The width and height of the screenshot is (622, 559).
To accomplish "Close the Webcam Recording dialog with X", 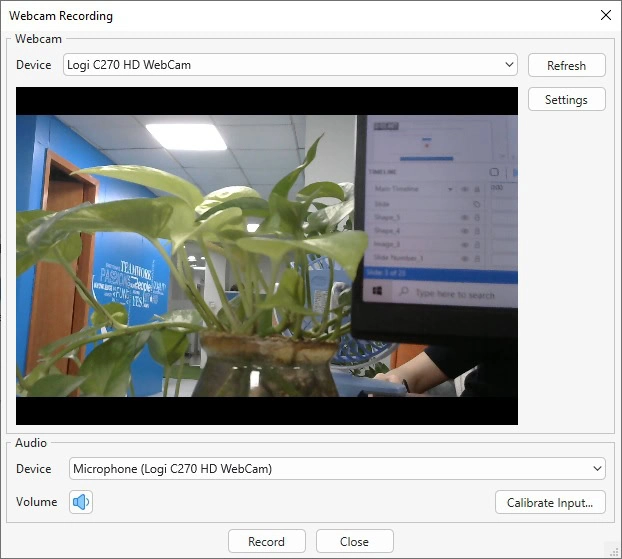I will (606, 15).
